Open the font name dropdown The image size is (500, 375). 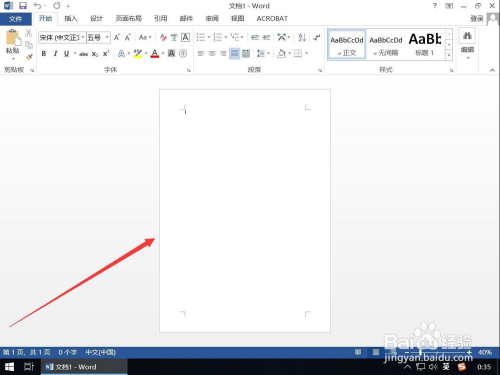(83, 37)
